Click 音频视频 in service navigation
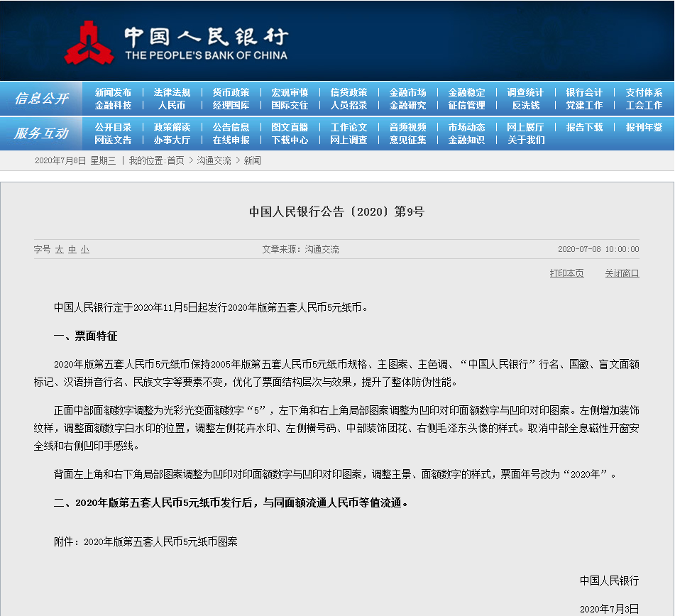Screen dimensions: 675x616 [407, 128]
